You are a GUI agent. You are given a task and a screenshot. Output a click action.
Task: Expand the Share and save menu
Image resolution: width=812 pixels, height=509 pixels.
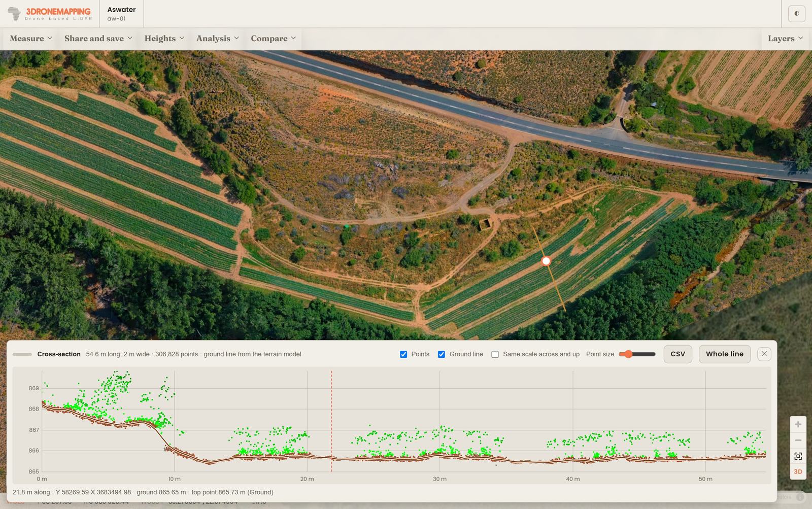(x=98, y=39)
